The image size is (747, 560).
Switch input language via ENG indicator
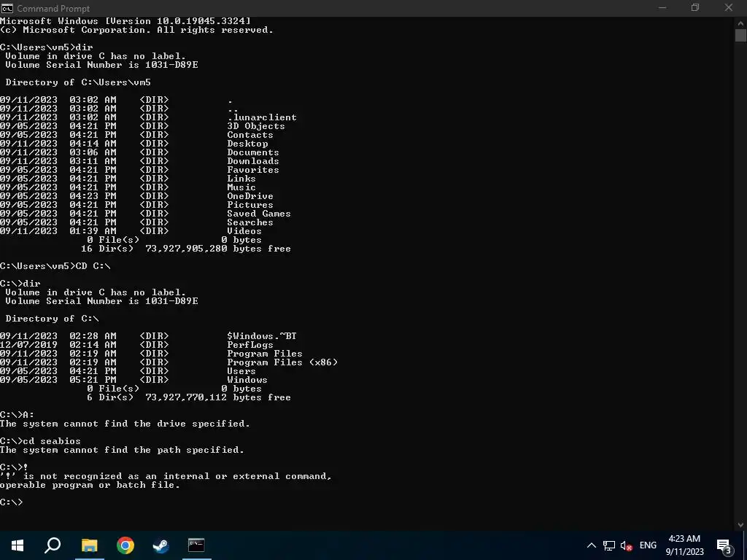[x=648, y=545]
